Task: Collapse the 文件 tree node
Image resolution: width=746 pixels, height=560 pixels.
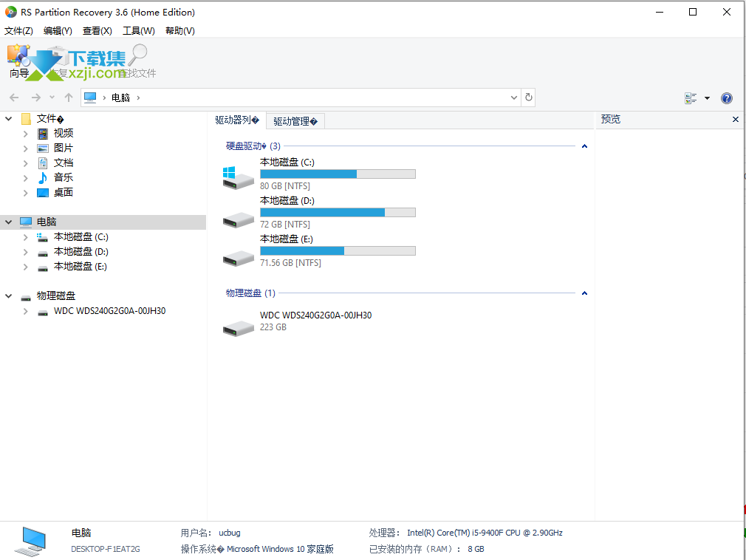Action: (9, 118)
